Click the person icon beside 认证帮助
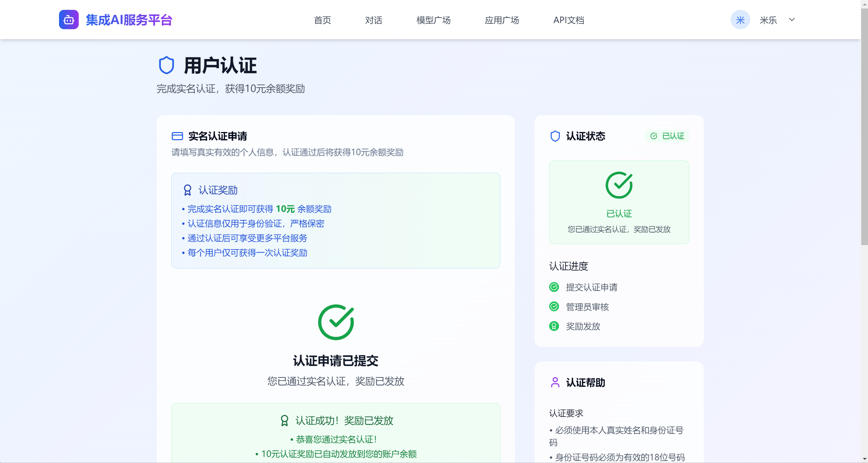 pyautogui.click(x=555, y=382)
